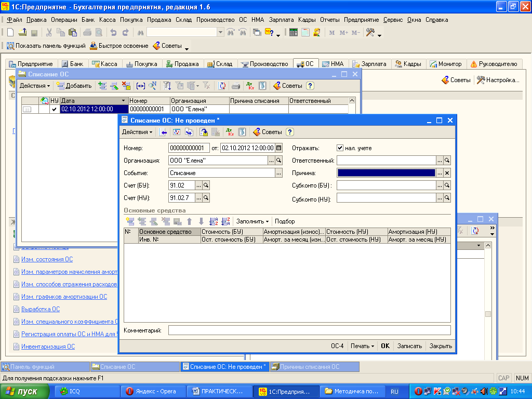532x399 pixels.
Task: Open the Организация magnifier lookup button
Action: point(278,161)
